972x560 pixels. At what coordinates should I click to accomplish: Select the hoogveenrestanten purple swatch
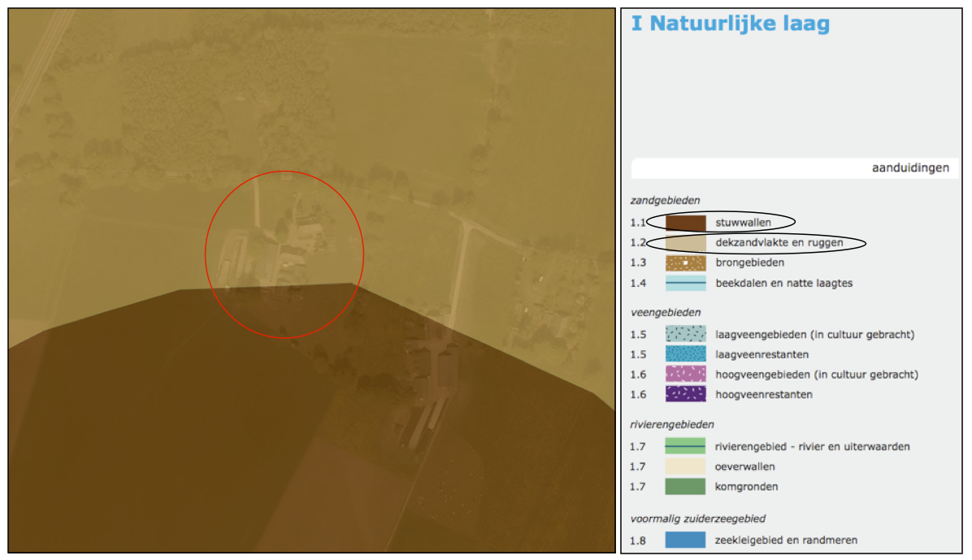tap(686, 394)
